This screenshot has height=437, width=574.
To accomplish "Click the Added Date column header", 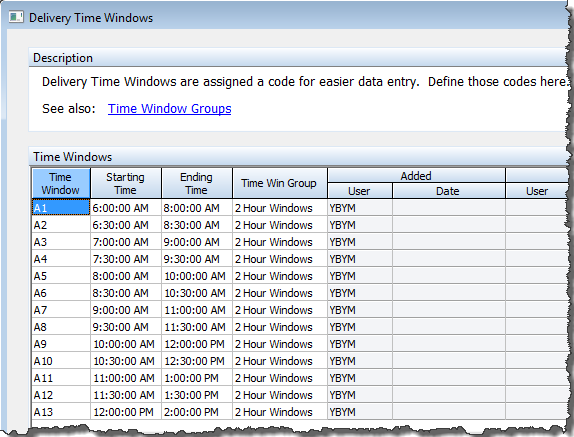I will 449,191.
